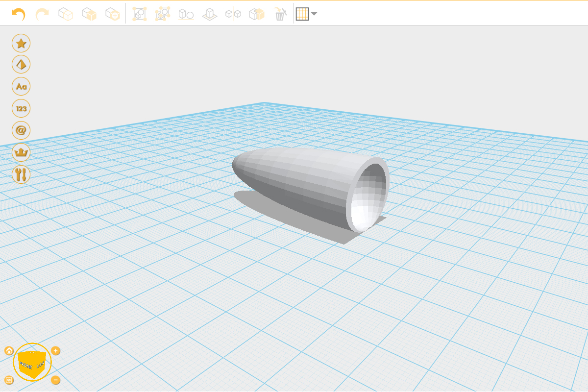The width and height of the screenshot is (588, 392).
Task: Reset view with the home button
Action: click(x=9, y=351)
